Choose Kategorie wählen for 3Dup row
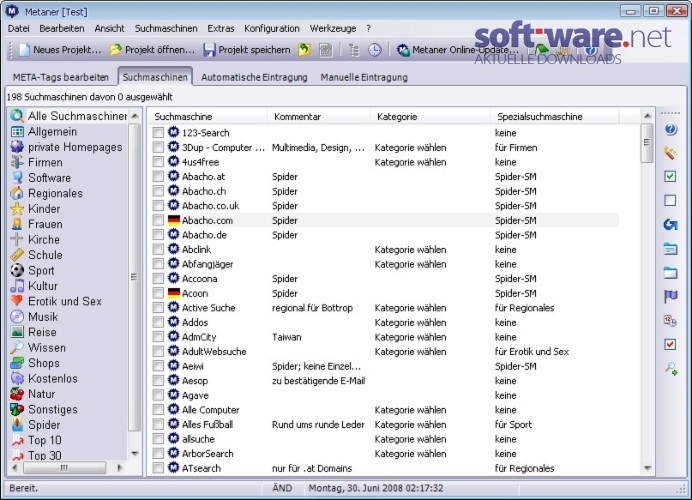Viewport: 692px width, 500px height. pos(410,147)
